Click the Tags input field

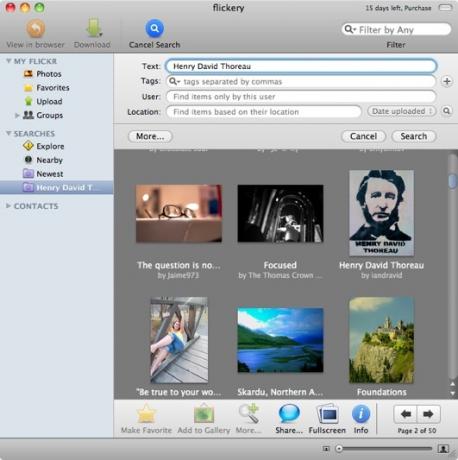coord(301,81)
